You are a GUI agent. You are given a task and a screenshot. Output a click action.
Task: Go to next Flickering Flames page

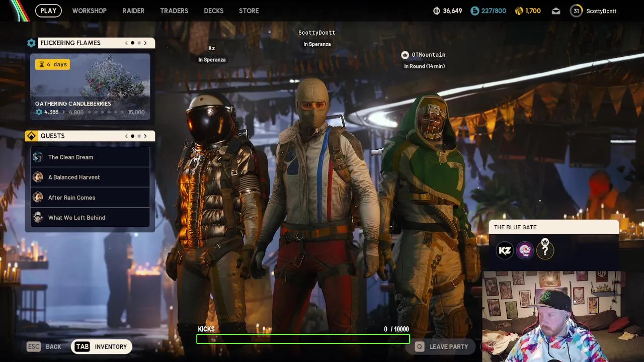(145, 43)
